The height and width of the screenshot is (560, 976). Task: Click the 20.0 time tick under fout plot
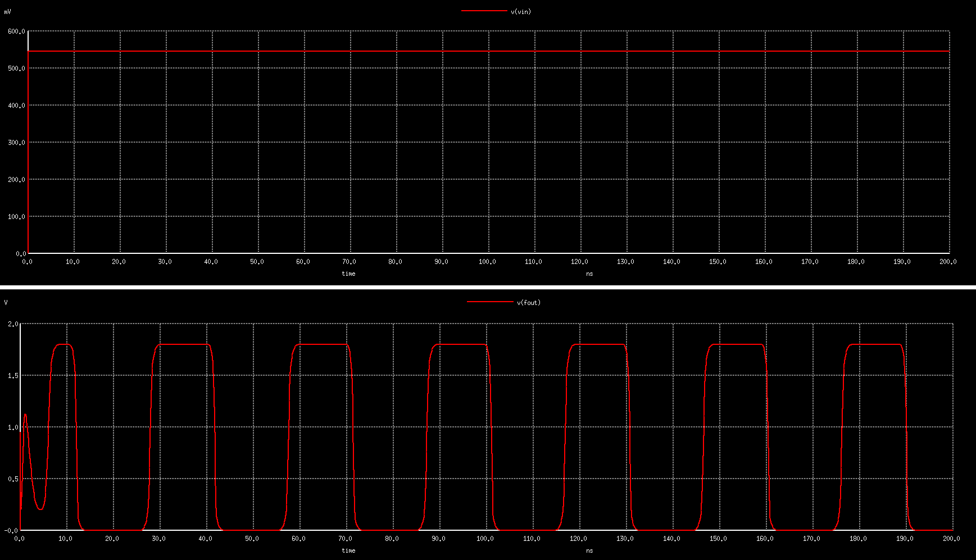112,539
